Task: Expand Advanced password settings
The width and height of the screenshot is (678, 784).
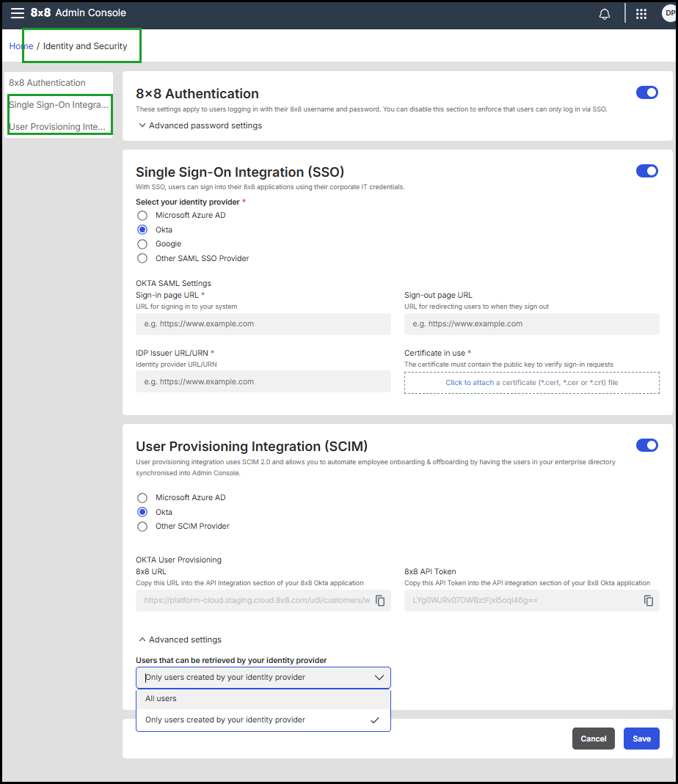Action: pyautogui.click(x=200, y=125)
